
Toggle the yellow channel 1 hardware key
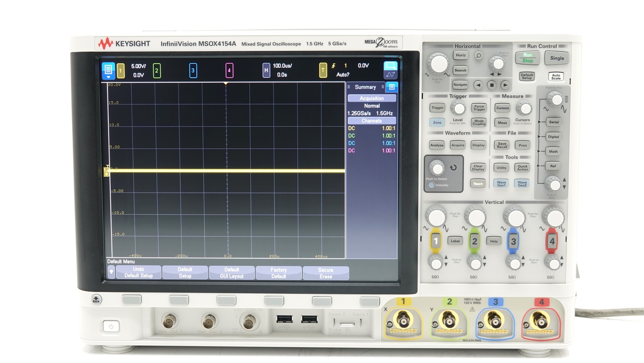tap(436, 241)
